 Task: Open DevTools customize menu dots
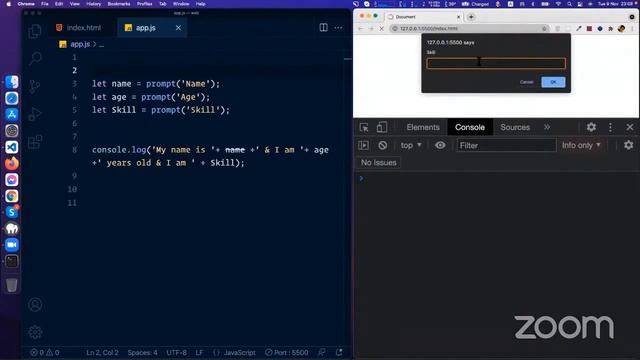(610, 127)
